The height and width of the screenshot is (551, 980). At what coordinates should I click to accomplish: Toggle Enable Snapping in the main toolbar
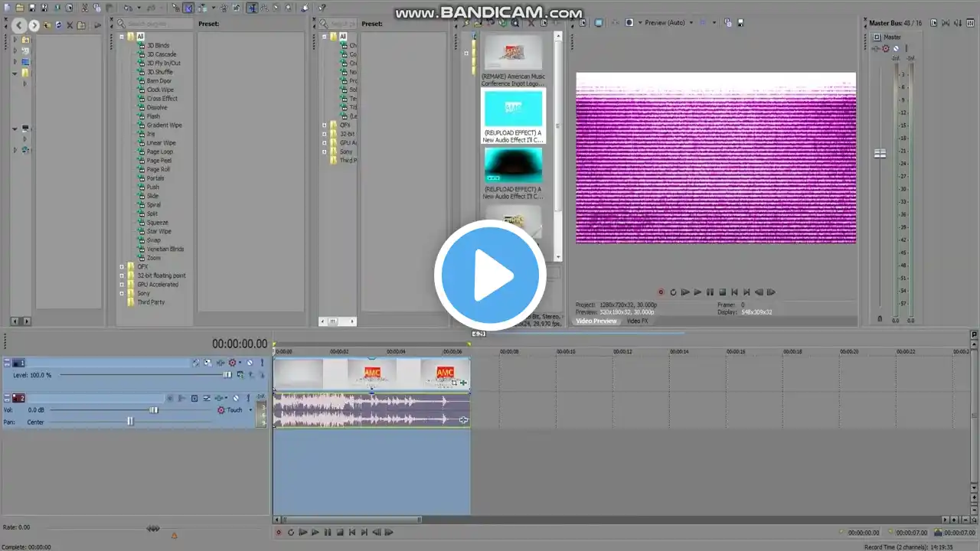pos(175,8)
